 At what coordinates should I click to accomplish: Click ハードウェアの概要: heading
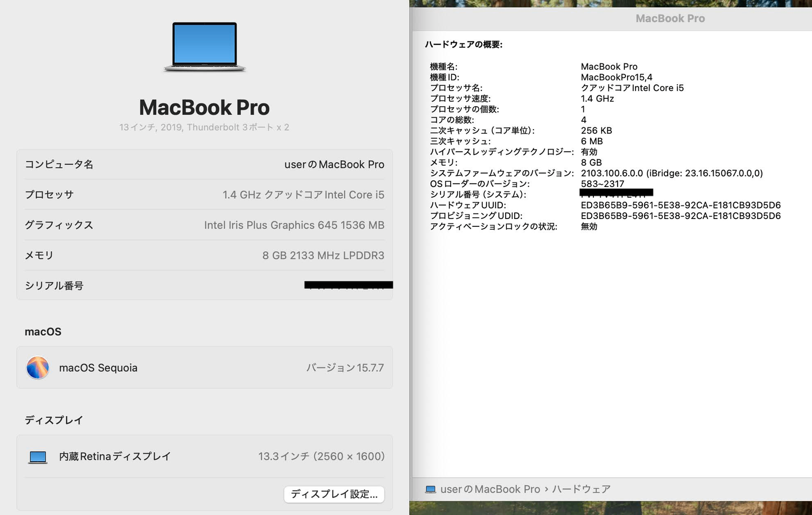(x=464, y=44)
